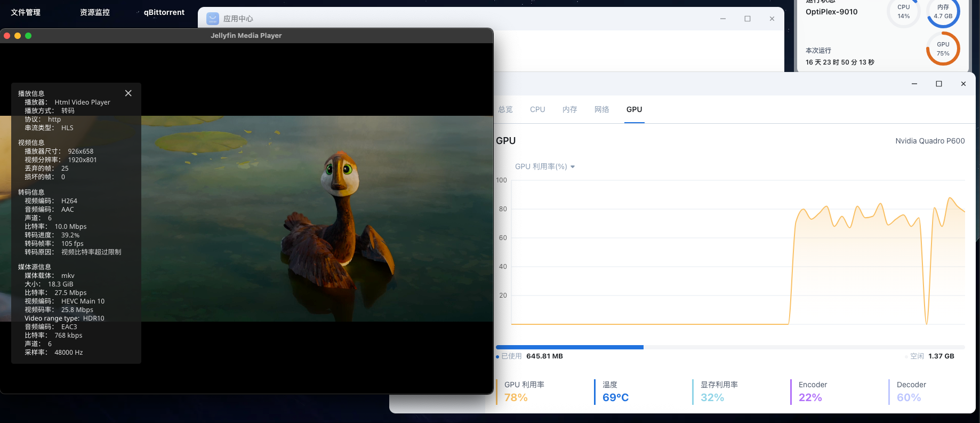Click the 音频编码 EAC3 row
The image size is (980, 423).
tap(51, 327)
